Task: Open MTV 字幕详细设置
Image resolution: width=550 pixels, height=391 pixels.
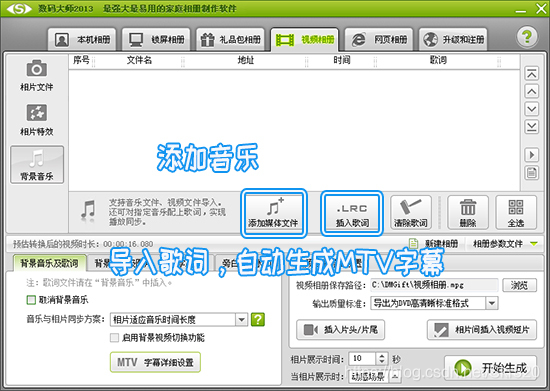Action: tap(155, 362)
